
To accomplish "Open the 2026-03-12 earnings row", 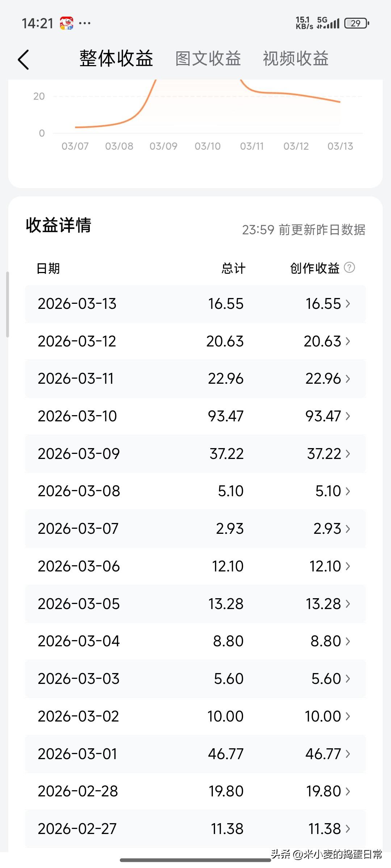I will (x=195, y=341).
